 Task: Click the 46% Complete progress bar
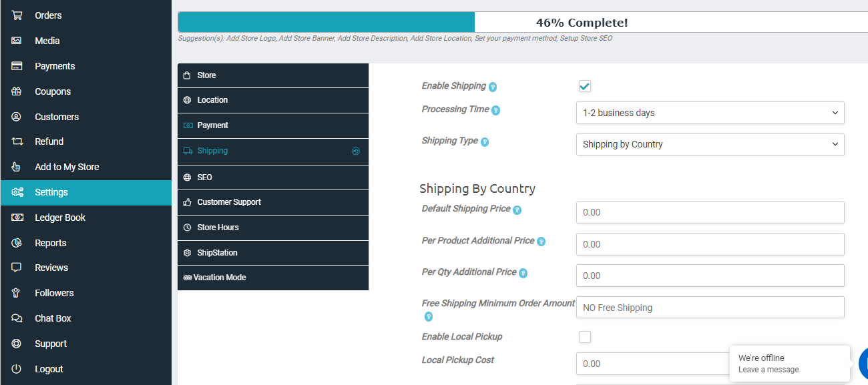523,22
